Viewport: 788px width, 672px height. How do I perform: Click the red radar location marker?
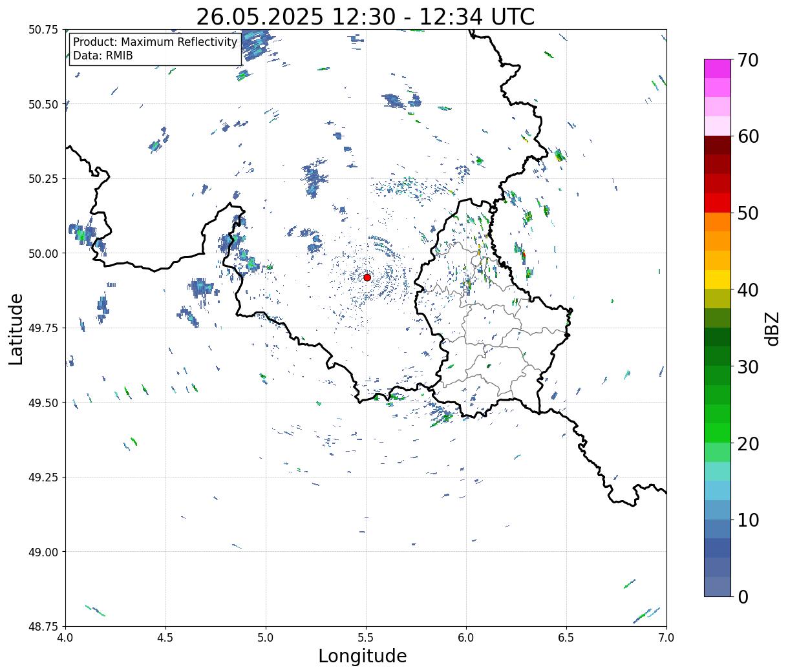point(367,277)
